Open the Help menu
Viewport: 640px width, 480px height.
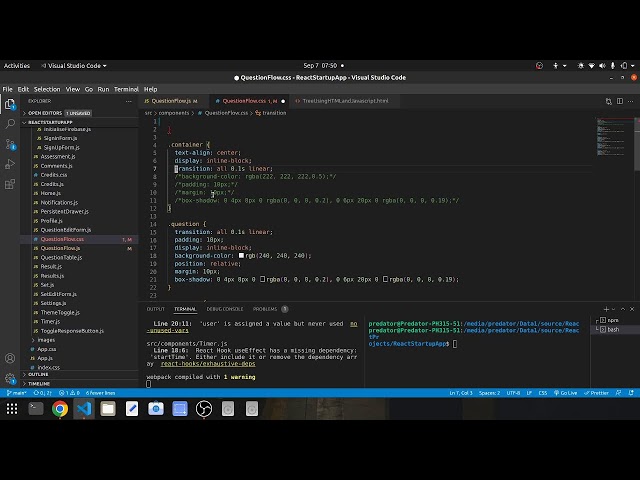(150, 89)
